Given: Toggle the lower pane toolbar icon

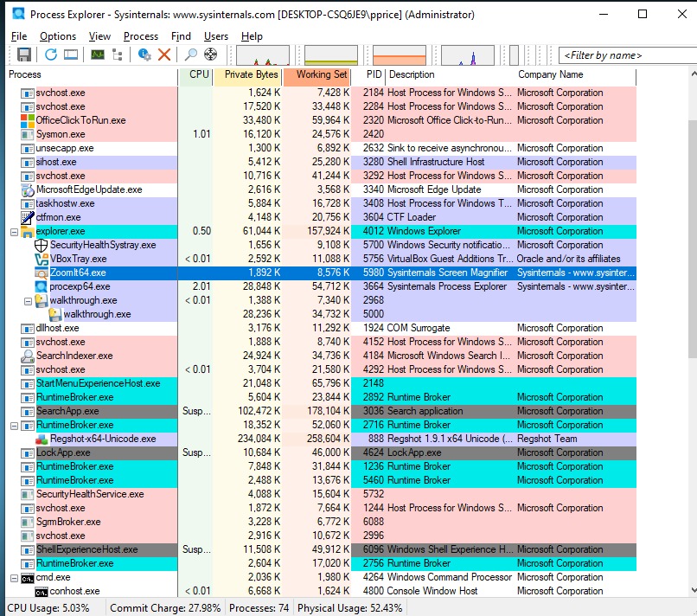Looking at the screenshot, I should coord(71,55).
